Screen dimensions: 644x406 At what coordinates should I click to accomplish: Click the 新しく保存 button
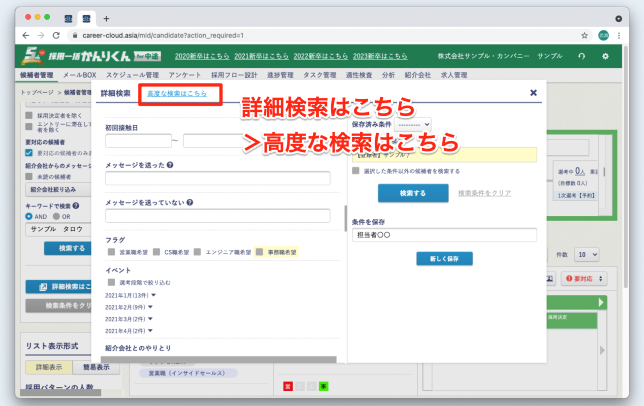point(444,259)
